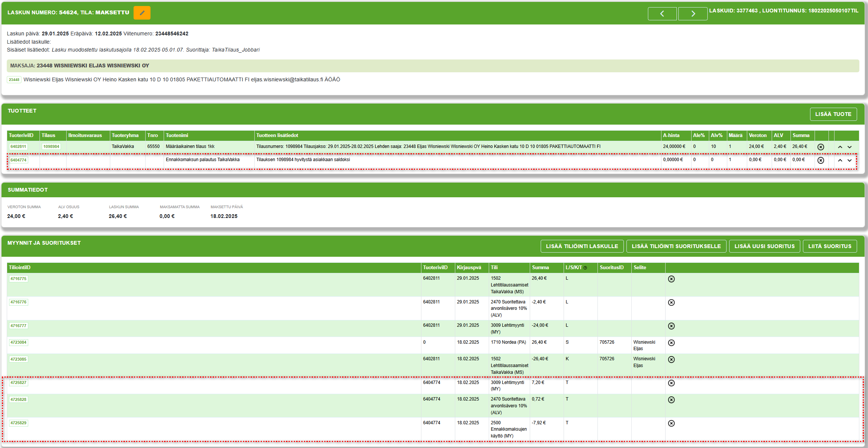
Task: Remove posting 4716775
Action: 671,279
